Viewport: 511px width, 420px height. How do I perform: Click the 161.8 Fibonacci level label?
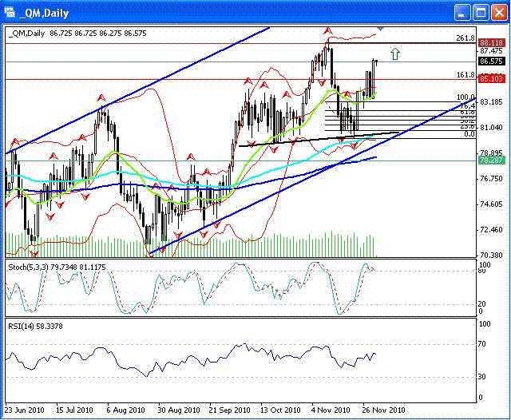[x=465, y=75]
